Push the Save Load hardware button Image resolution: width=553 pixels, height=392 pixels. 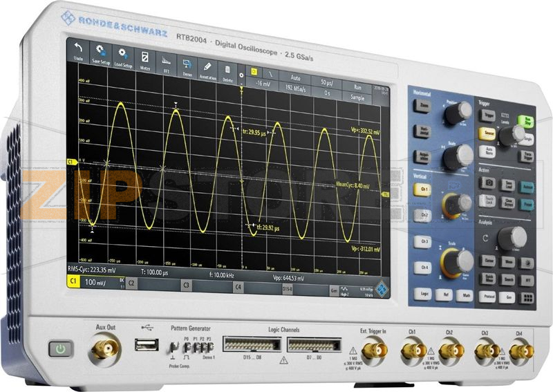(x=508, y=185)
